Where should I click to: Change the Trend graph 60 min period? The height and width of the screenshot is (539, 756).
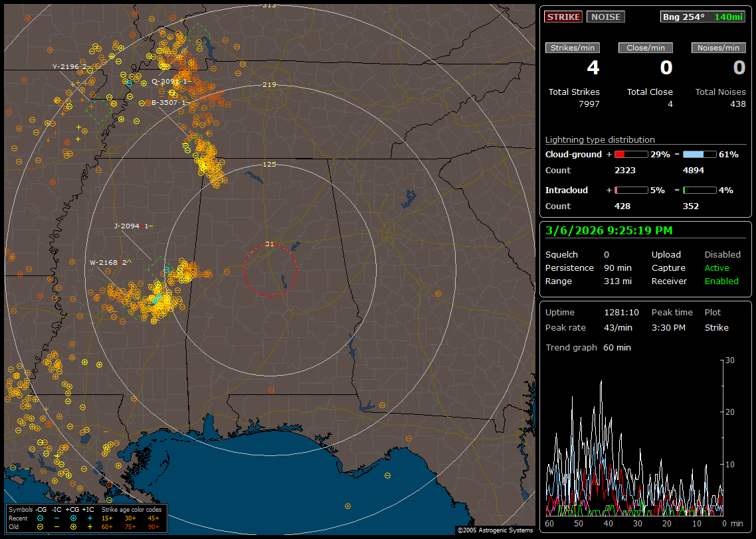(x=617, y=347)
